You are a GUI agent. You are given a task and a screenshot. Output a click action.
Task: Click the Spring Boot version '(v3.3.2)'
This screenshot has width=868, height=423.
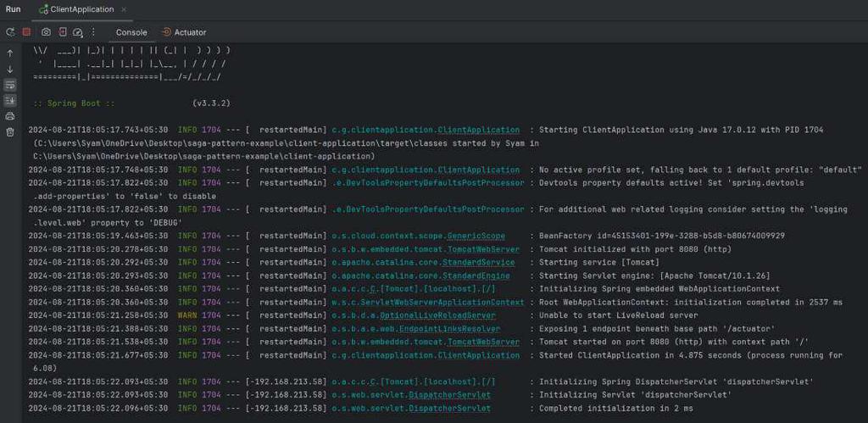(x=211, y=103)
